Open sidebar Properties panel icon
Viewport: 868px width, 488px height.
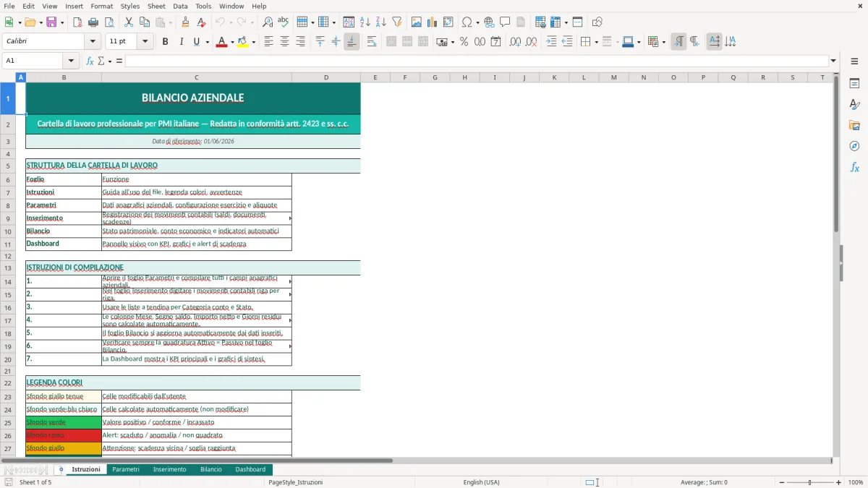[x=854, y=84]
